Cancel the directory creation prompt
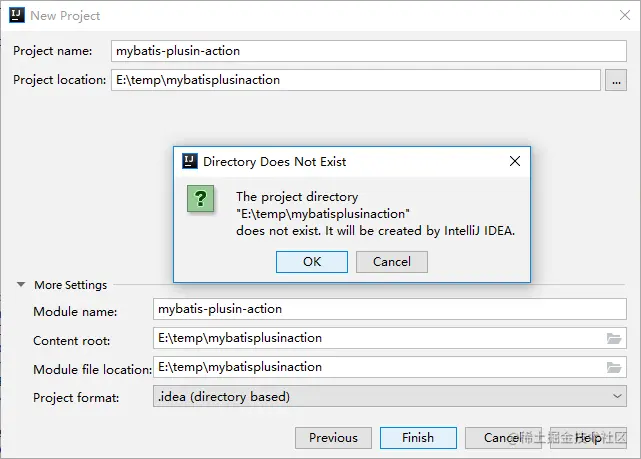Screen dimensions: 641x459 (392, 262)
